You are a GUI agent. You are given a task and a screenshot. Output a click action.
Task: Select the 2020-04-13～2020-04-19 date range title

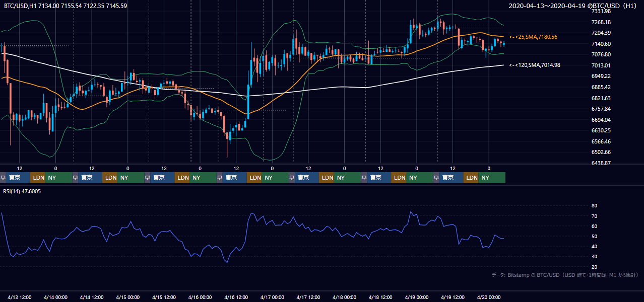click(573, 6)
